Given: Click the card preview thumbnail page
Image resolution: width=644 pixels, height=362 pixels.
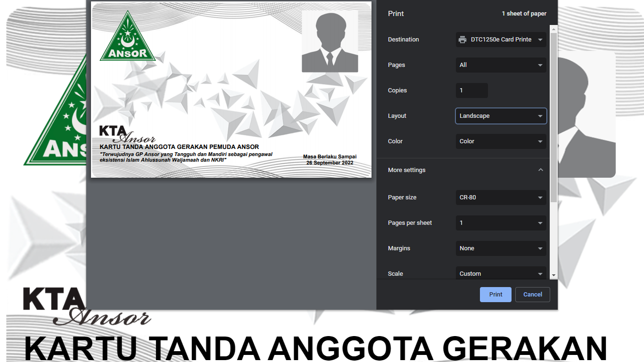Looking at the screenshot, I should pos(231,90).
